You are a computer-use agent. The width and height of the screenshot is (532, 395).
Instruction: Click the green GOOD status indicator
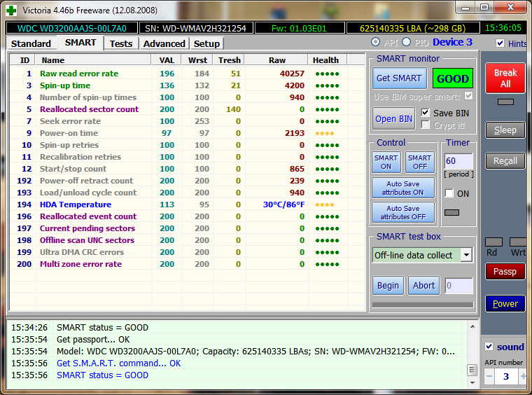452,78
